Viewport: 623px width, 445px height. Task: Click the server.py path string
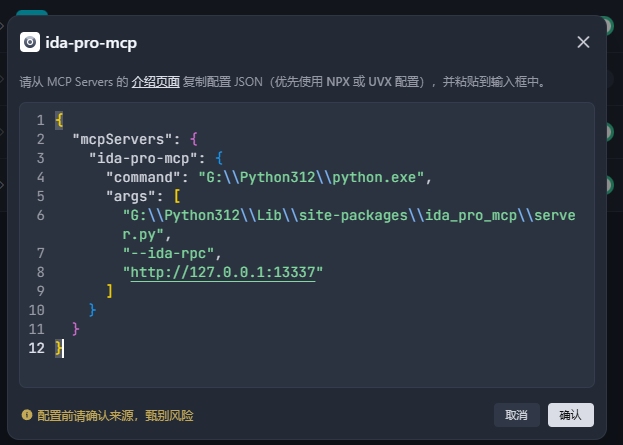pos(349,225)
